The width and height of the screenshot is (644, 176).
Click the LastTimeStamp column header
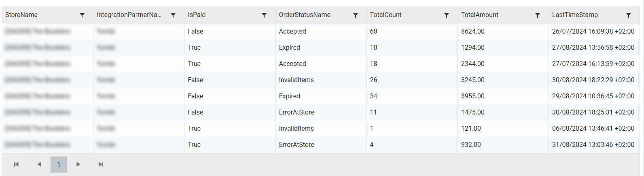(x=574, y=15)
